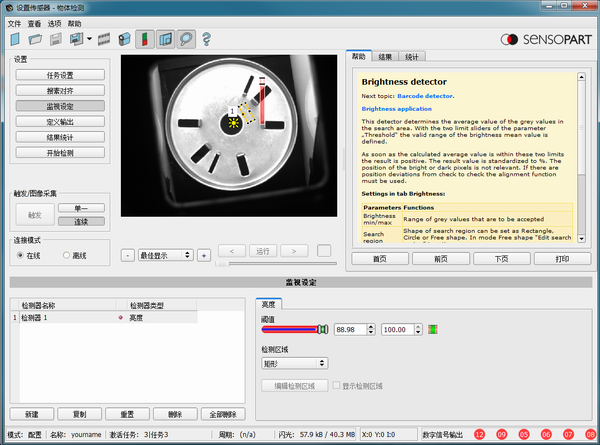Open the 检测区域 shape dropdown showing 矩形
The image size is (600, 445).
[x=295, y=363]
